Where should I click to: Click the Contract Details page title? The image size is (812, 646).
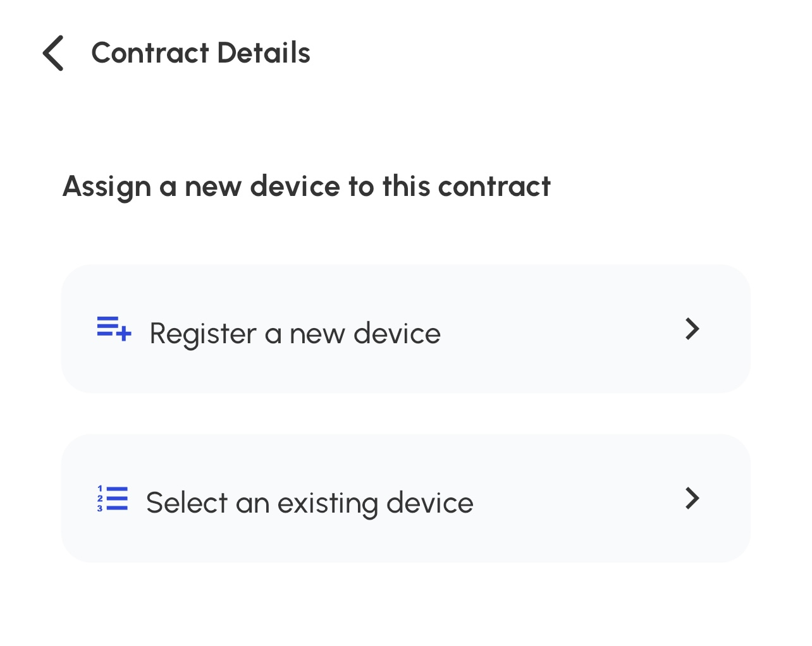pos(200,53)
